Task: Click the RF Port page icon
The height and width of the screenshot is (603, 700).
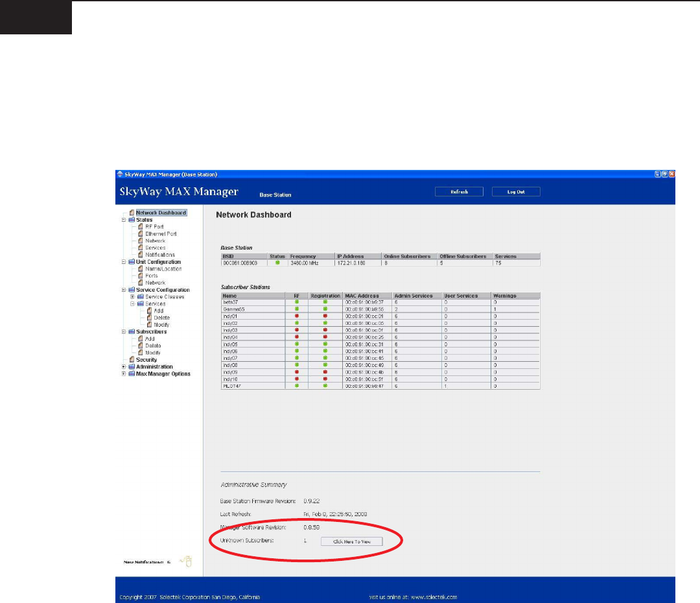Action: 141,226
